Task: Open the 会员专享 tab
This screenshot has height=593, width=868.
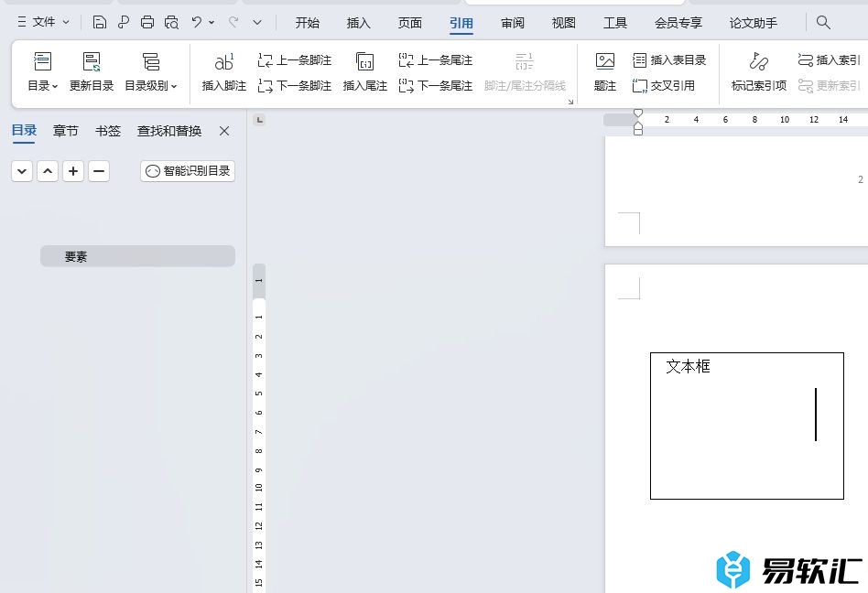Action: [x=678, y=23]
